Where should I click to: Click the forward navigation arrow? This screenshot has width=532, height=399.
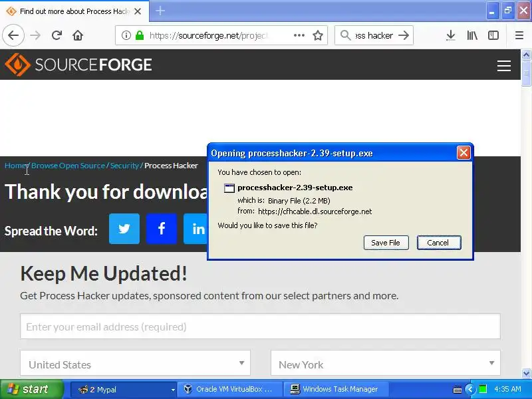click(35, 35)
